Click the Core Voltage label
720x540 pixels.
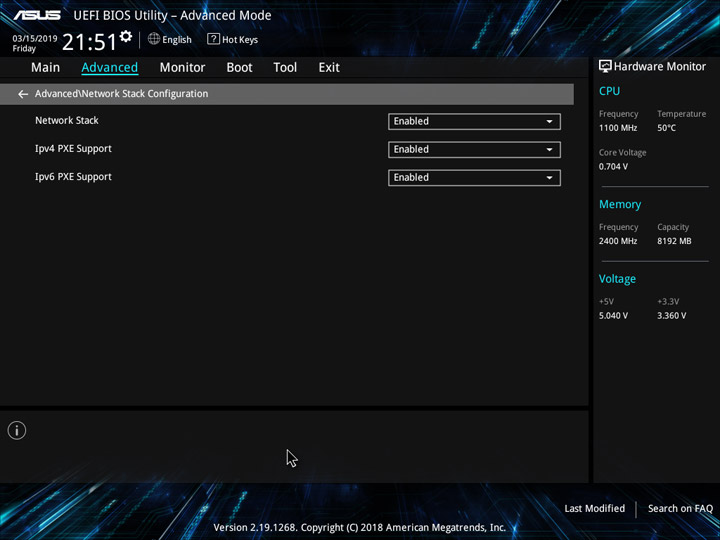[x=622, y=152]
